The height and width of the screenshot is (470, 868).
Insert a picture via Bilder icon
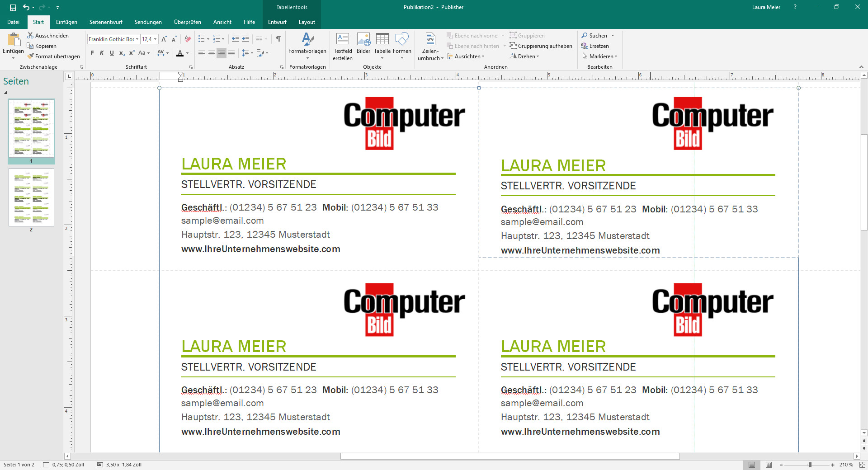coord(363,39)
